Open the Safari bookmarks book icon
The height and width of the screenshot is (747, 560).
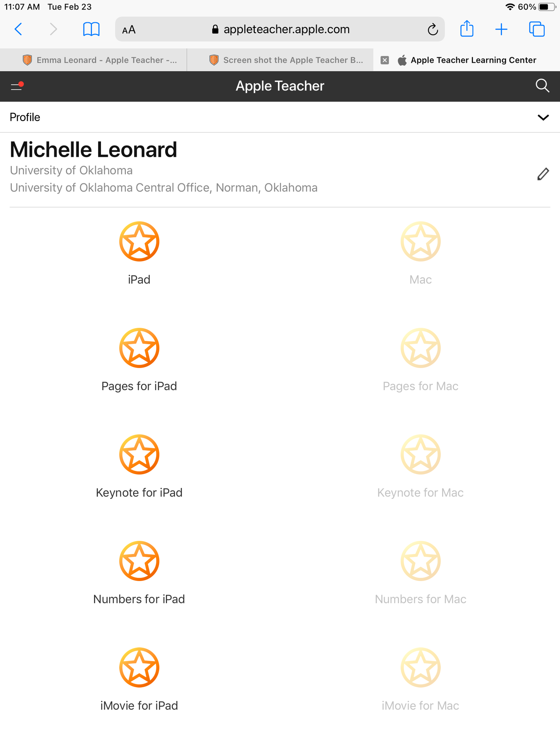click(91, 29)
